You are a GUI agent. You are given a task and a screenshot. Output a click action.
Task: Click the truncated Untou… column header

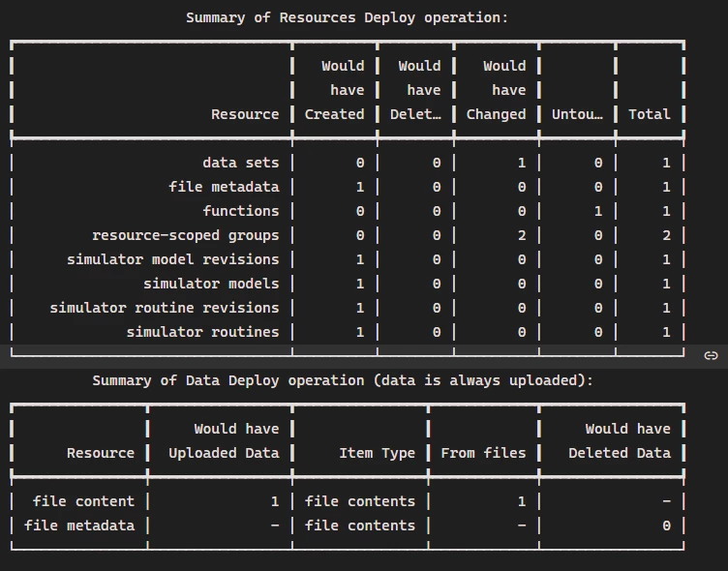coord(577,114)
